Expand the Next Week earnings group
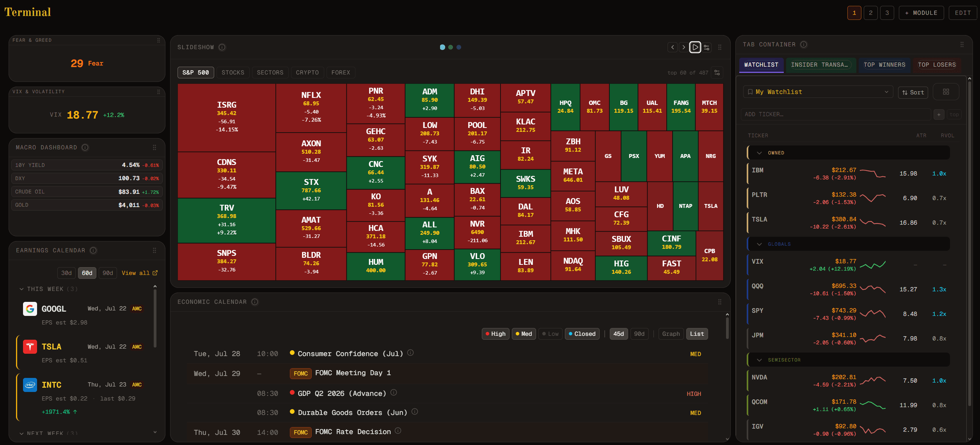 tap(48, 433)
